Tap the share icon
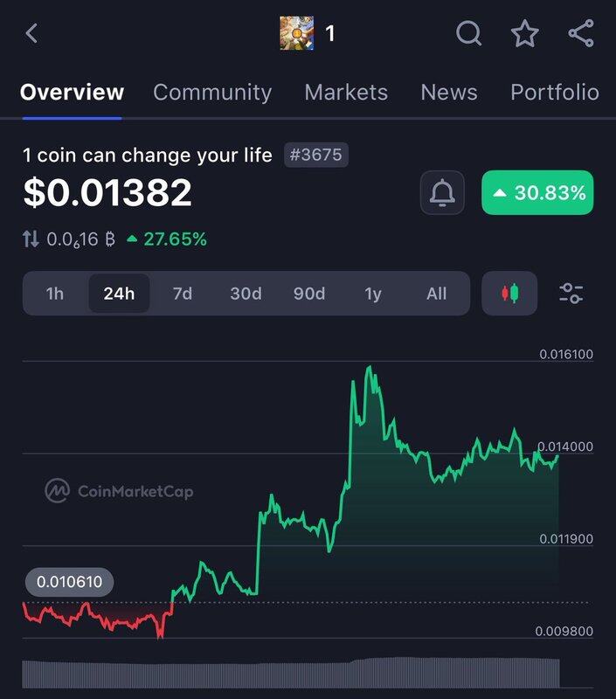The height and width of the screenshot is (699, 616). click(580, 34)
